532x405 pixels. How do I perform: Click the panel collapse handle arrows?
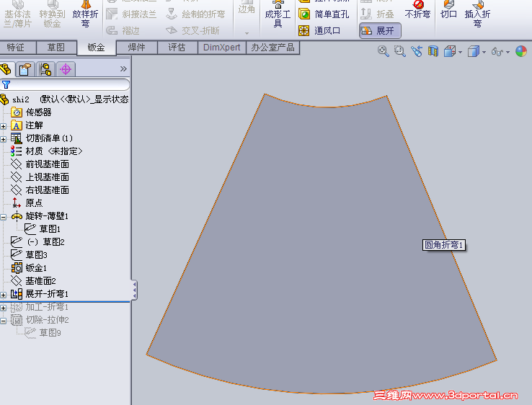pos(134,290)
